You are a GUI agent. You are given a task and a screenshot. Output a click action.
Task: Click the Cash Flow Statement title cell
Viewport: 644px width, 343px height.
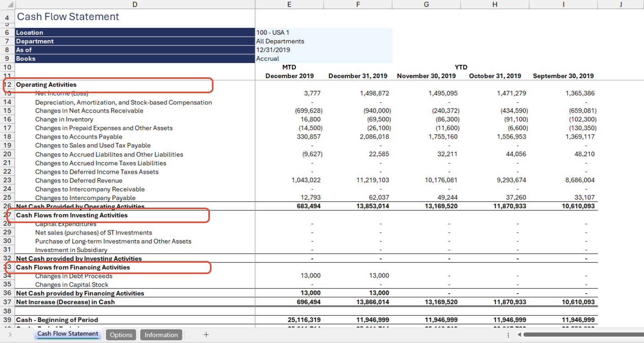(135, 17)
